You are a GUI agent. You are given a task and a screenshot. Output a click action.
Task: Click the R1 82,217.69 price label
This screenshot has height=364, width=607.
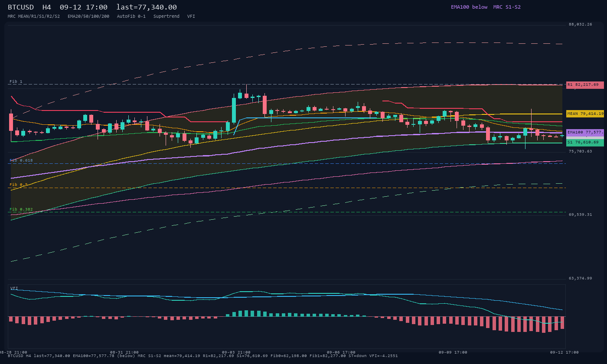pyautogui.click(x=585, y=85)
